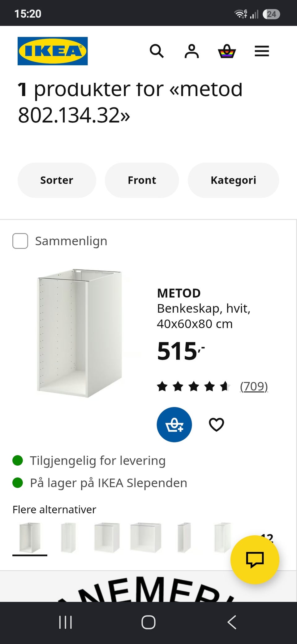This screenshot has width=297, height=644.
Task: Tick the Sammenlign checkbox
Action: [x=20, y=241]
